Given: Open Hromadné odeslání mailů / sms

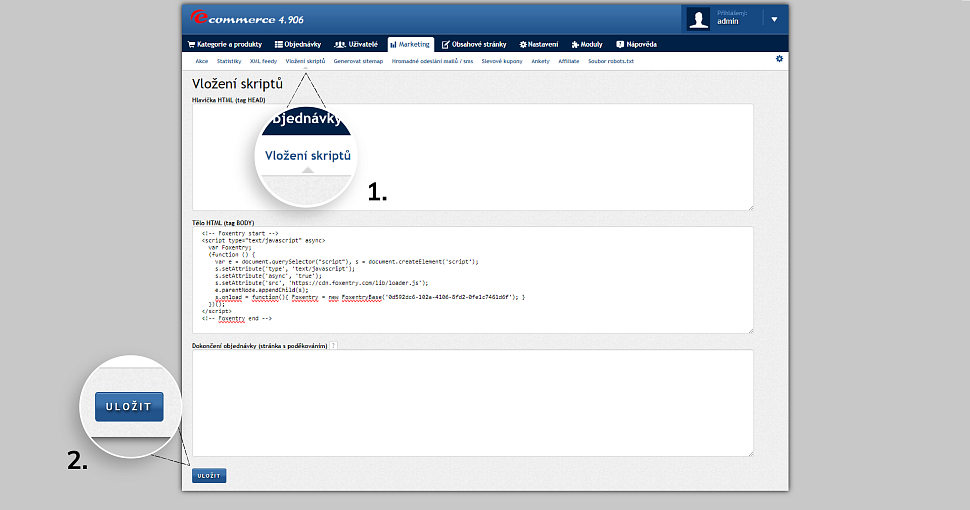Looking at the screenshot, I should point(432,61).
